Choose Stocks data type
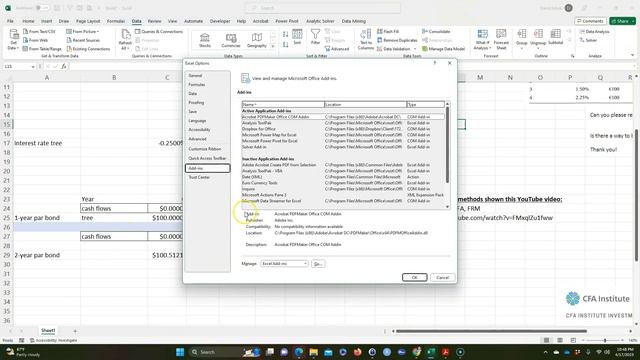 (x=204, y=40)
